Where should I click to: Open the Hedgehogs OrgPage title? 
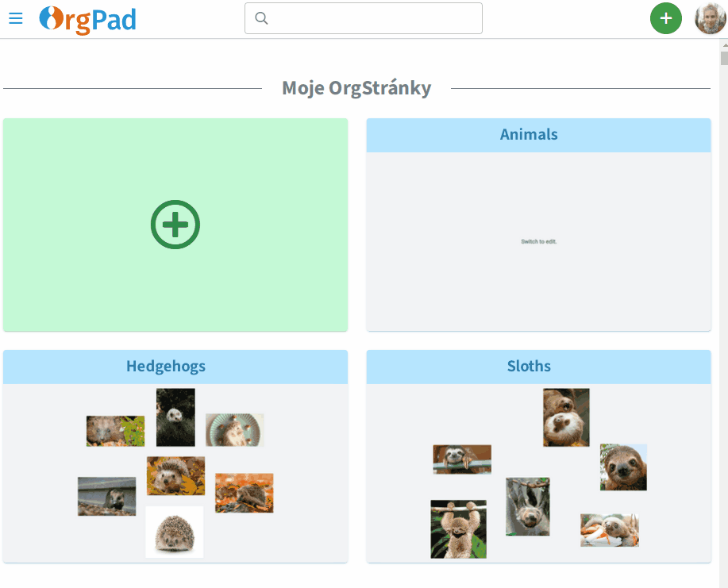pos(166,367)
